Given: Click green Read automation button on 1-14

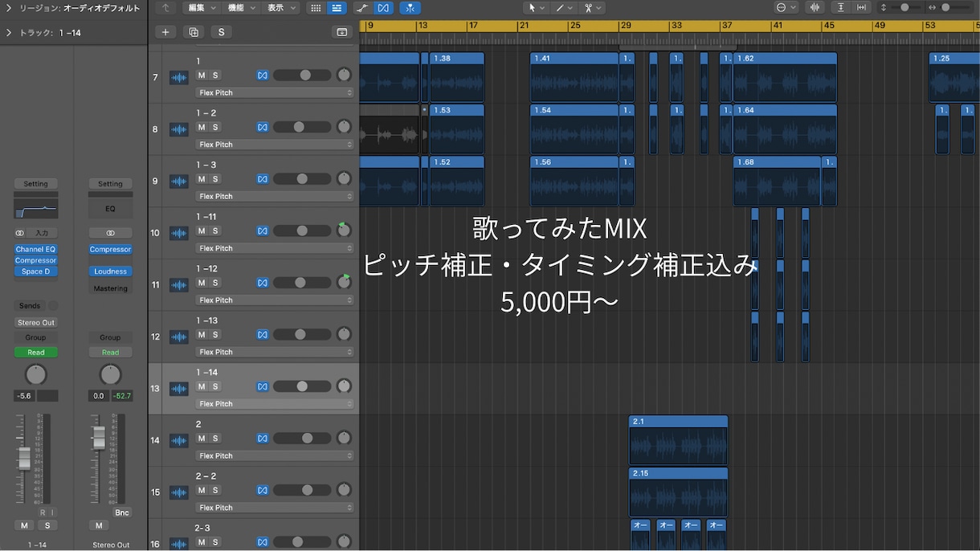Looking at the screenshot, I should [35, 353].
